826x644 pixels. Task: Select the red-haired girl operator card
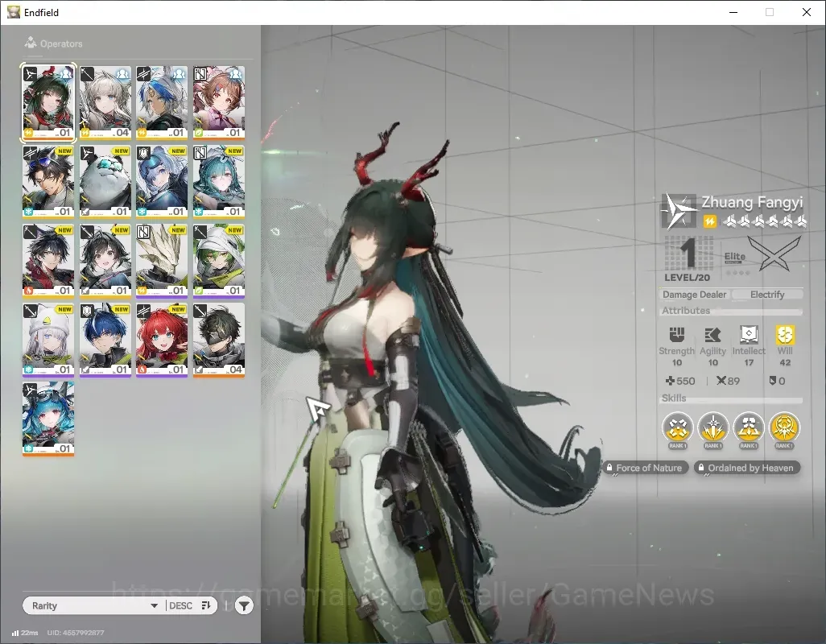coord(162,340)
